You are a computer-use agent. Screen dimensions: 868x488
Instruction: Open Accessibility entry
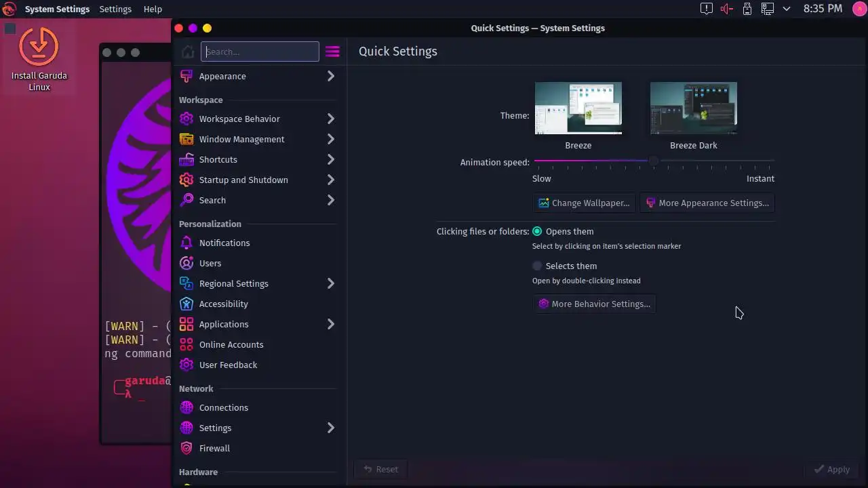pyautogui.click(x=258, y=304)
